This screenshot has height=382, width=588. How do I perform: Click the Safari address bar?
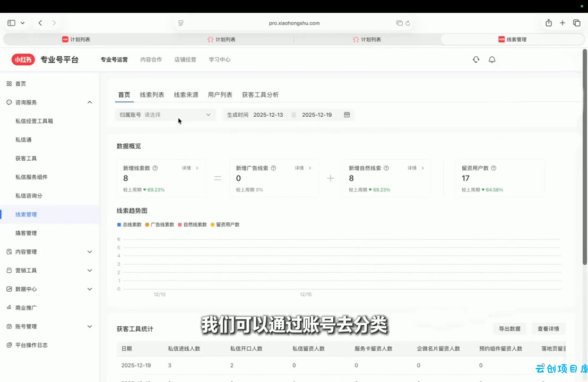[x=294, y=23]
